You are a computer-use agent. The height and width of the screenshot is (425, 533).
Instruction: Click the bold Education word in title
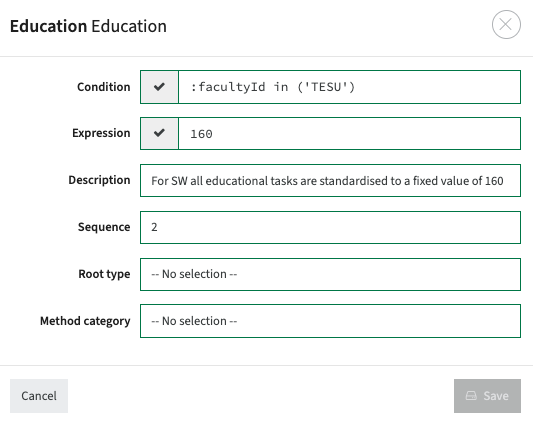(49, 26)
